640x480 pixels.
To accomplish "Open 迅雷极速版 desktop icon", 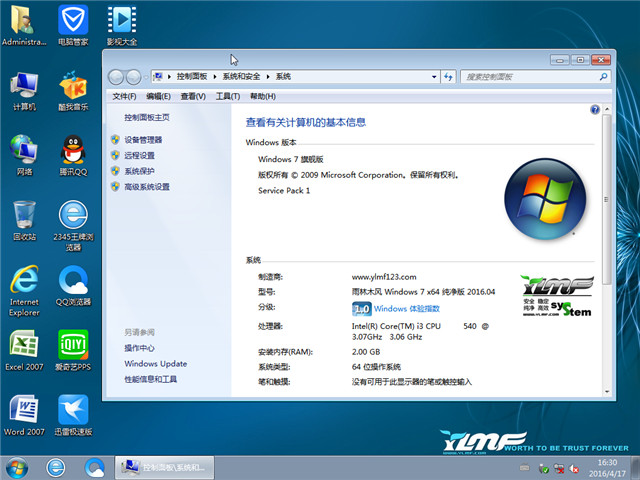I will 73,416.
